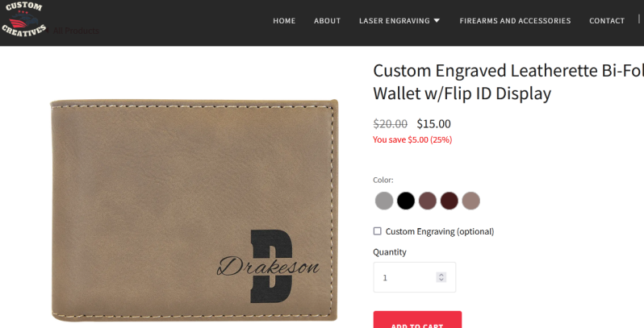Screen dimensions: 644x328
Task: Pick the dark maroon color swatch
Action: coord(450,201)
